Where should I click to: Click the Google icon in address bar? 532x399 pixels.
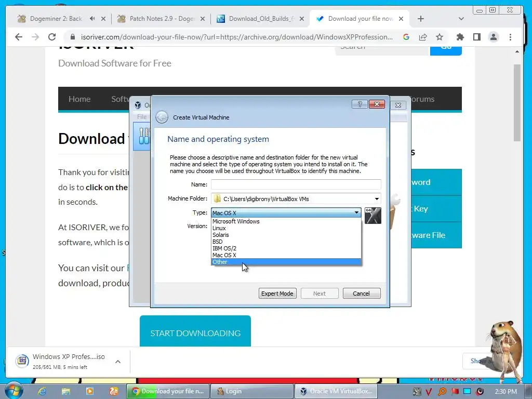click(x=406, y=37)
